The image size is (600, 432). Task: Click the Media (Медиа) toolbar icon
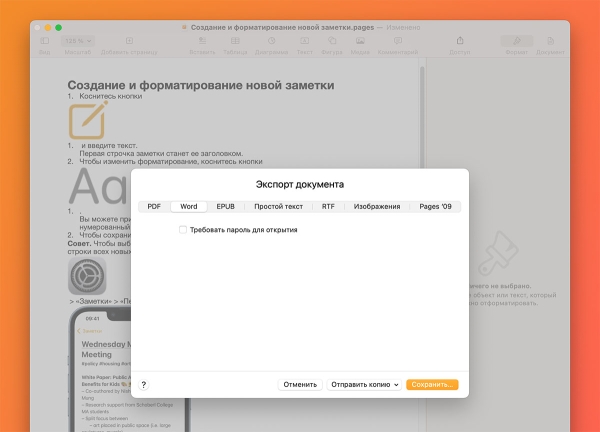tap(360, 41)
